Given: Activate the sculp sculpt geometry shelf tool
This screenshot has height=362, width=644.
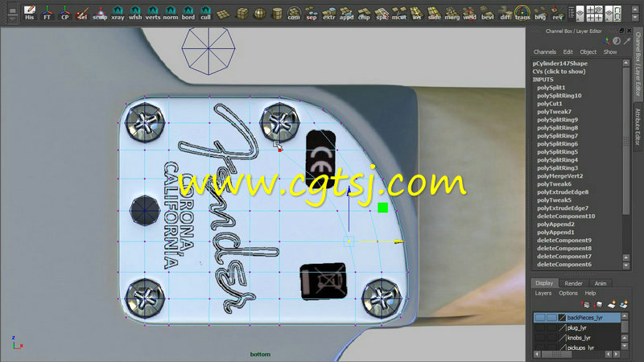Looking at the screenshot, I should point(100,13).
